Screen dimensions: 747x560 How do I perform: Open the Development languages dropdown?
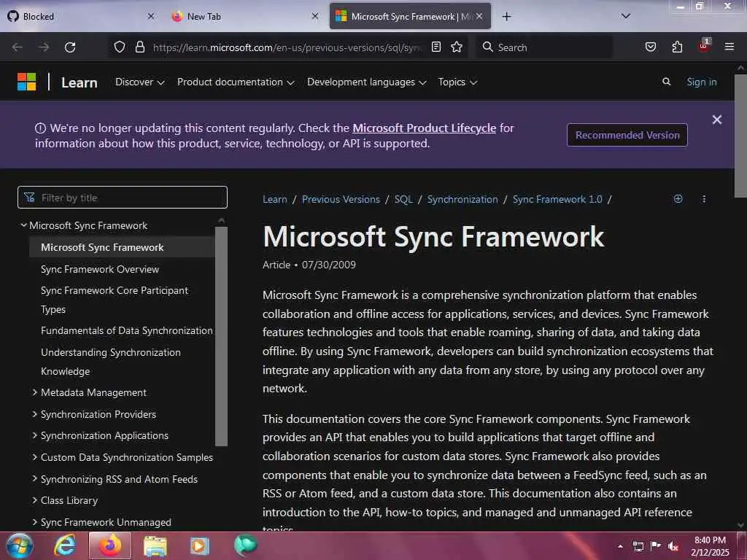(366, 82)
